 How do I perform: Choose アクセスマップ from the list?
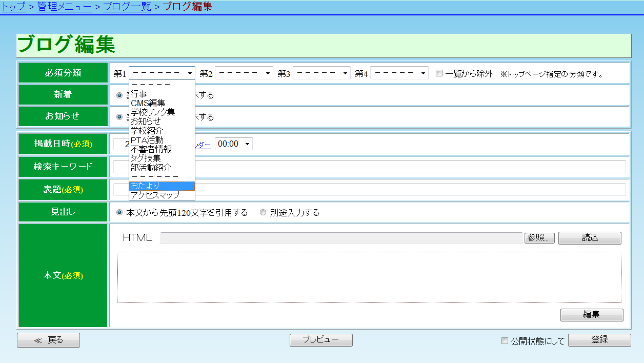click(162, 195)
